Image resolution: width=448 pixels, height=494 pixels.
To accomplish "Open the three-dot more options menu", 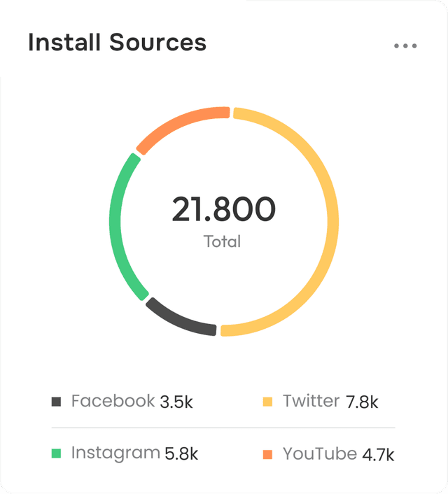I will [405, 46].
